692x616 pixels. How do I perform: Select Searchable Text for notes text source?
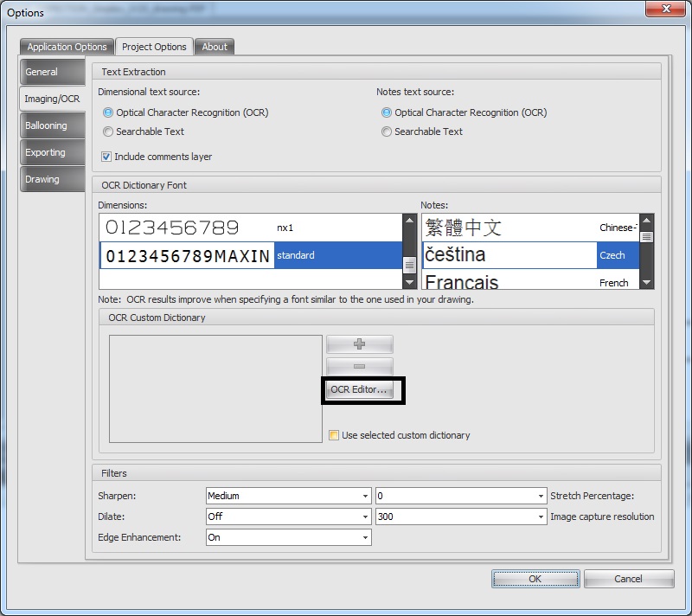[x=387, y=132]
